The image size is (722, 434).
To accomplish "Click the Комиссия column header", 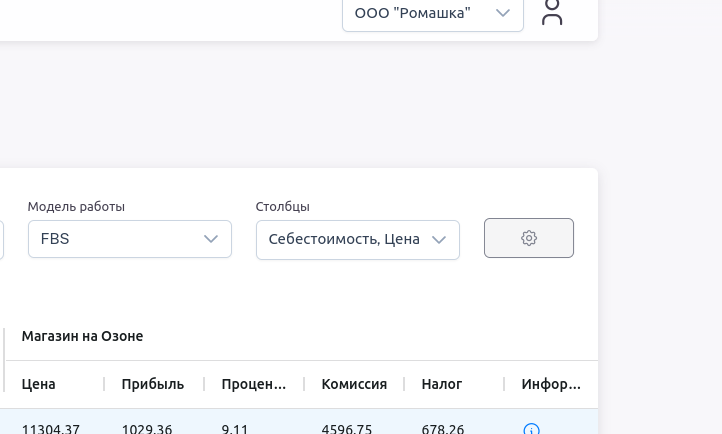I will point(354,384).
